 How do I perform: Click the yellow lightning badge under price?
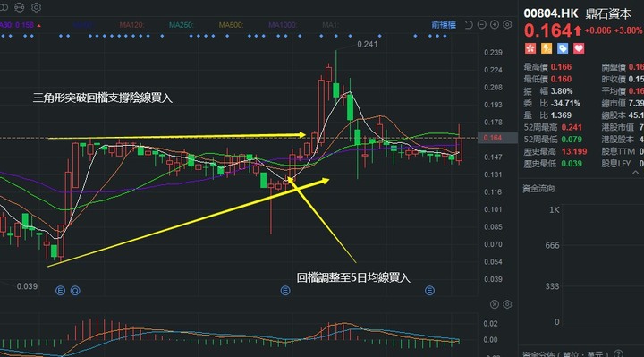tap(547, 48)
